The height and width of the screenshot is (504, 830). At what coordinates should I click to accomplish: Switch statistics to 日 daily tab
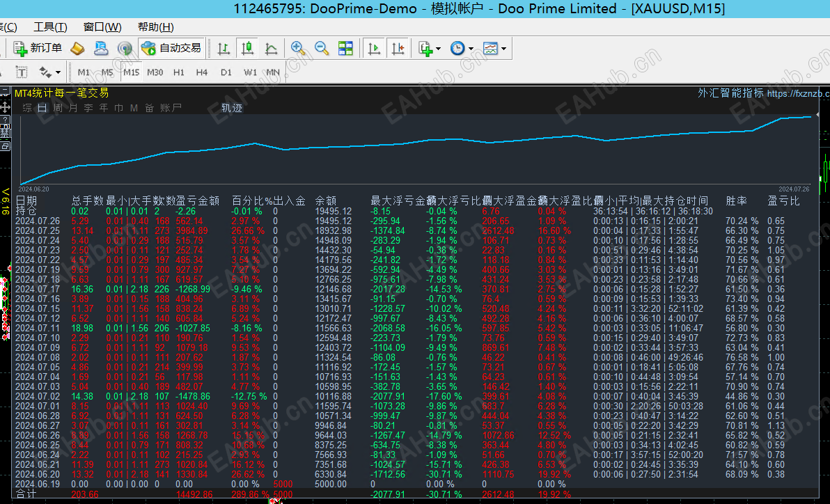[42, 108]
